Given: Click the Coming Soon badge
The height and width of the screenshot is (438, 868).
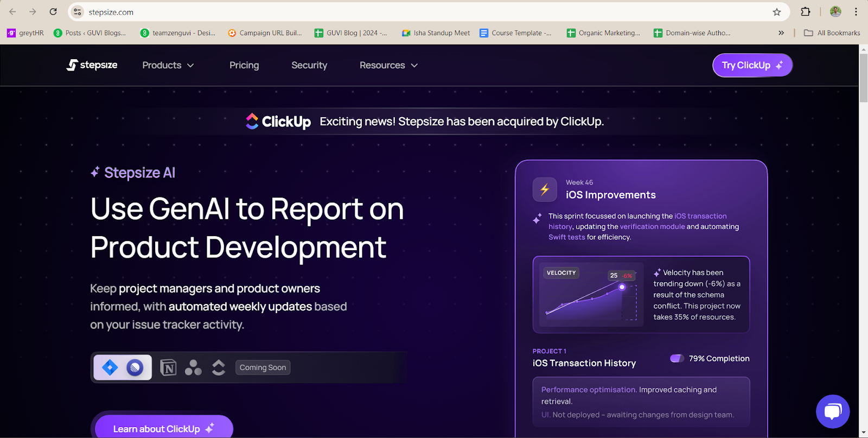Looking at the screenshot, I should (263, 367).
